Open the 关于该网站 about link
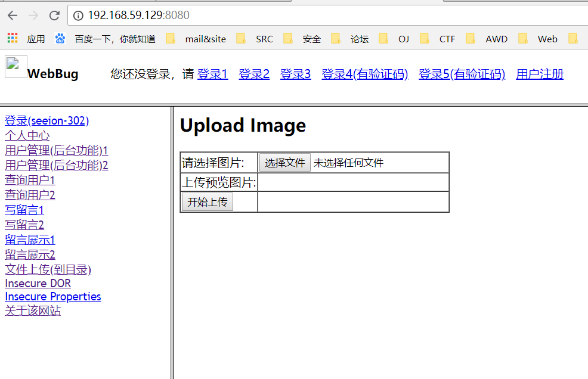This screenshot has height=379, width=588. coord(33,311)
